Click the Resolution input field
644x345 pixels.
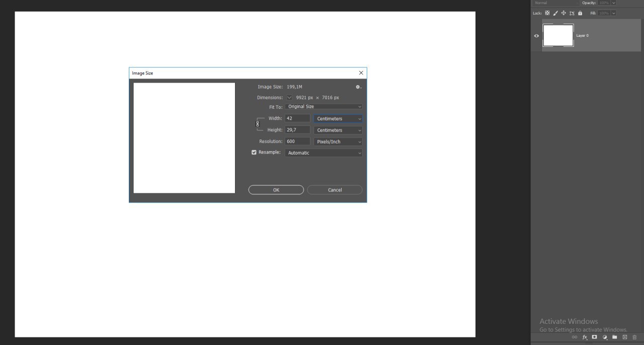[297, 142]
